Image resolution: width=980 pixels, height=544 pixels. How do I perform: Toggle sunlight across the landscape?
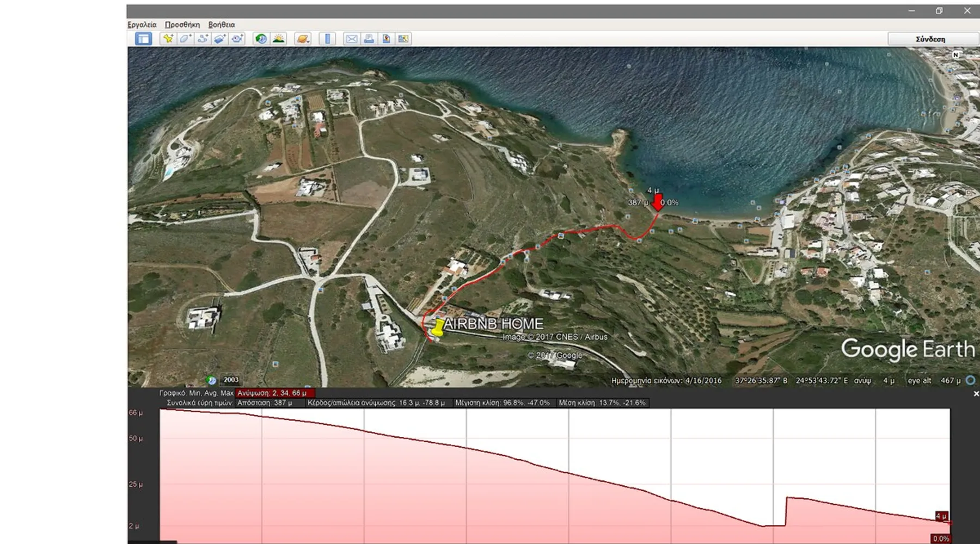[279, 39]
